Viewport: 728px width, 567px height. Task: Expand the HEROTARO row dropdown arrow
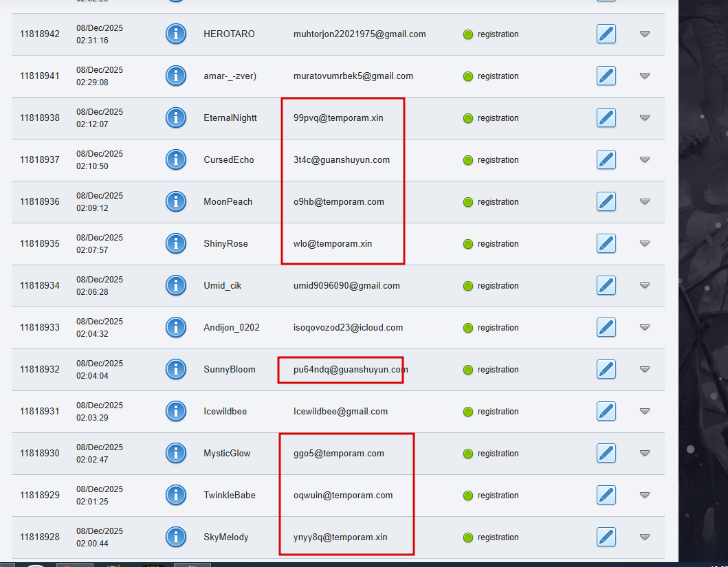644,34
